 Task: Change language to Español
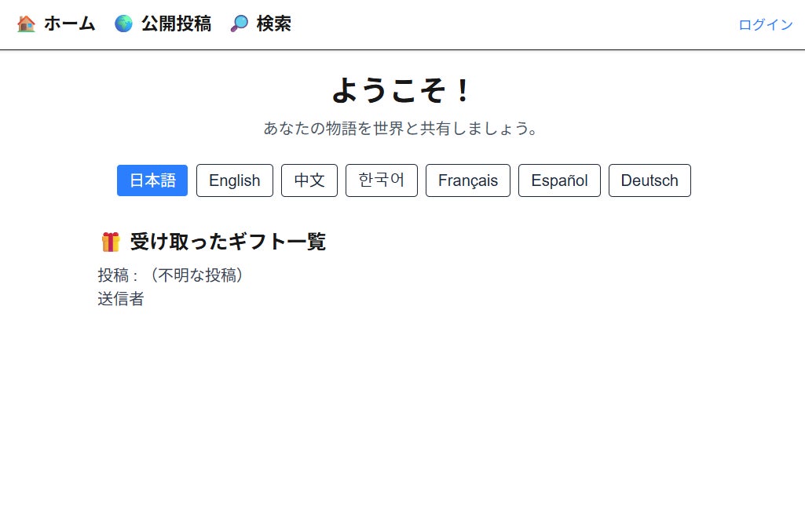(x=559, y=180)
